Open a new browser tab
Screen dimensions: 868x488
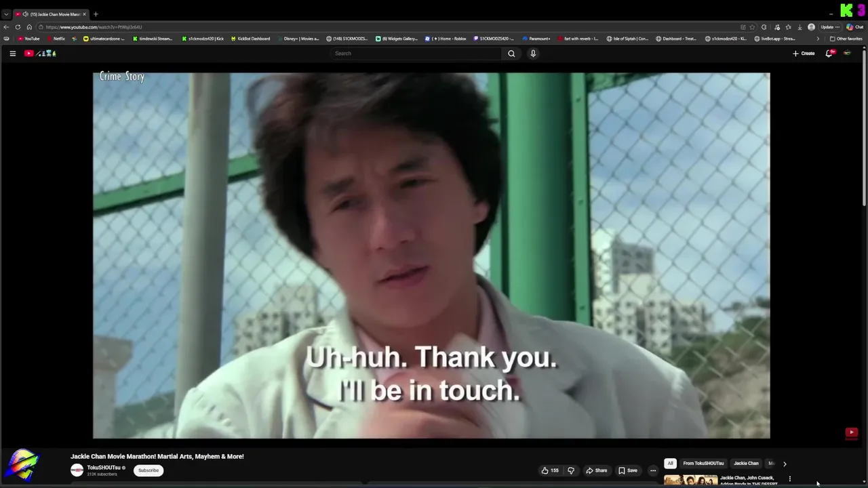[x=96, y=14]
